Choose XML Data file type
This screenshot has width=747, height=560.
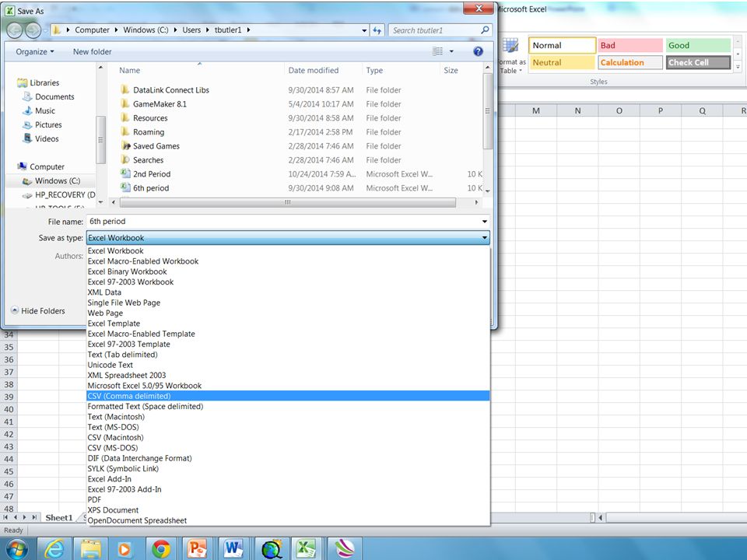(288, 292)
